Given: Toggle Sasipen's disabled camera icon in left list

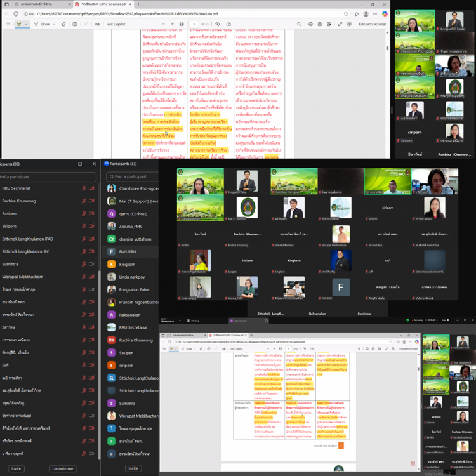Looking at the screenshot, I should tap(91, 213).
